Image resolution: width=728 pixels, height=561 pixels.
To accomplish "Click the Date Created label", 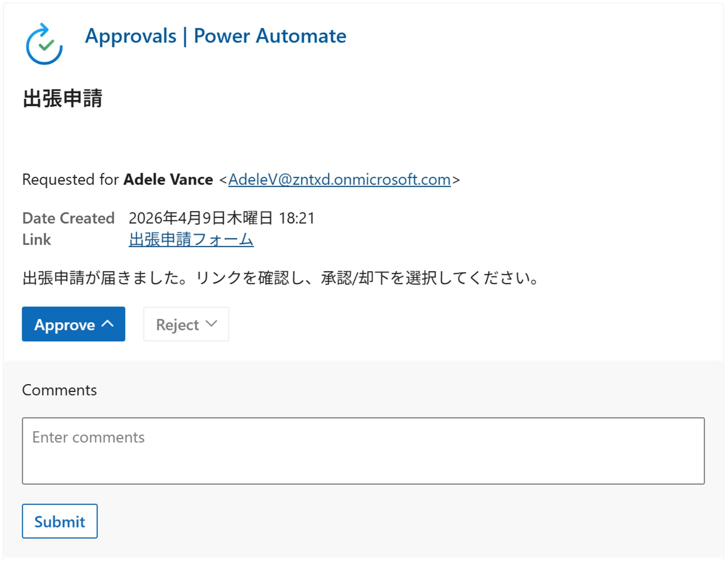I will pos(68,218).
